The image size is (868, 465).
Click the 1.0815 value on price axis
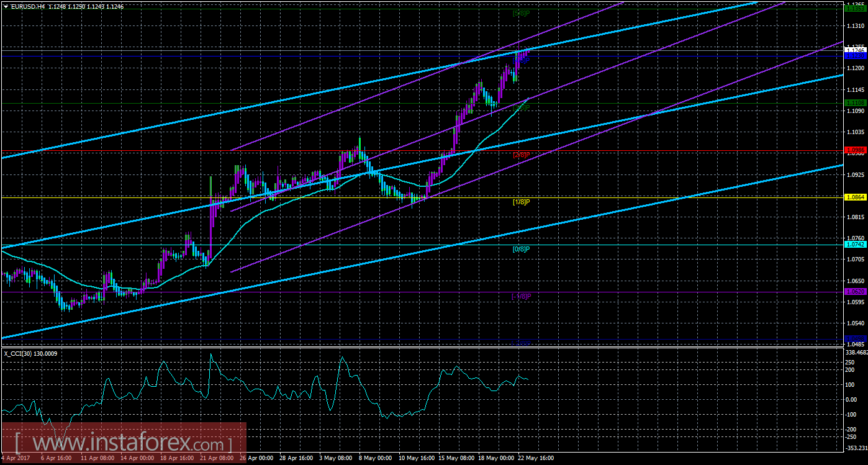click(855, 217)
